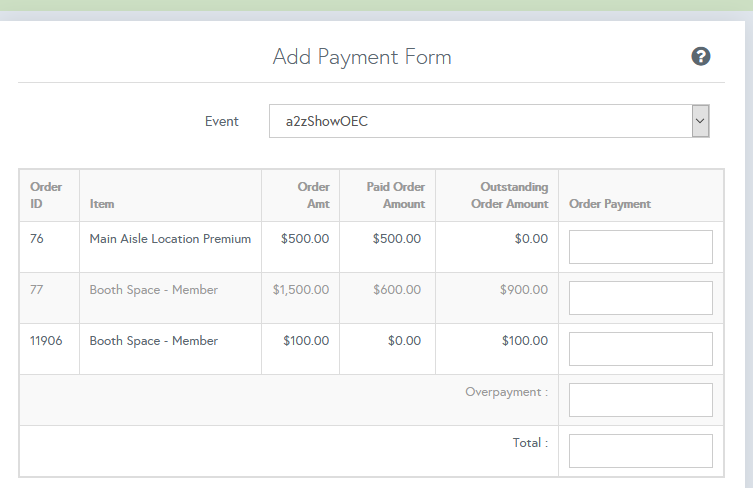Click the Paid Order Amount column header
This screenshot has width=753, height=488.
pyautogui.click(x=395, y=195)
